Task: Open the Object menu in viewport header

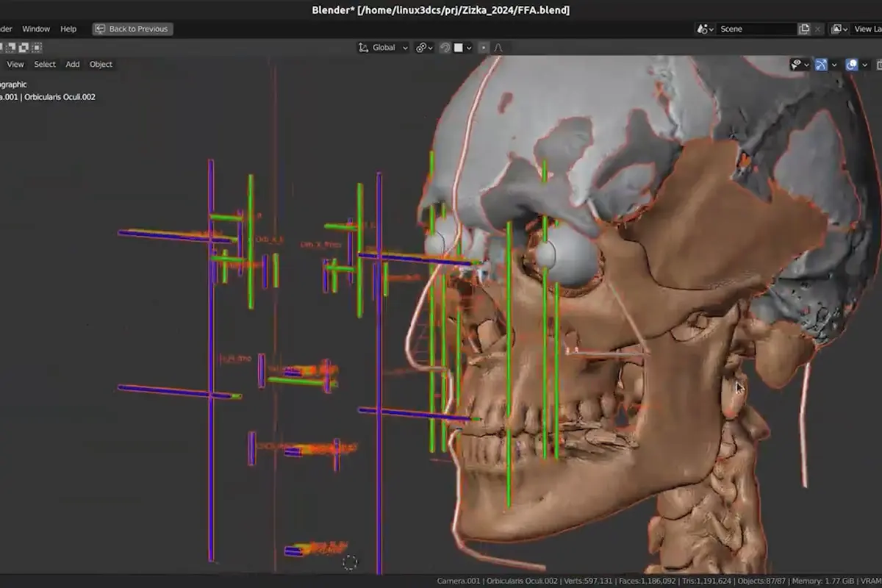Action: coord(101,64)
